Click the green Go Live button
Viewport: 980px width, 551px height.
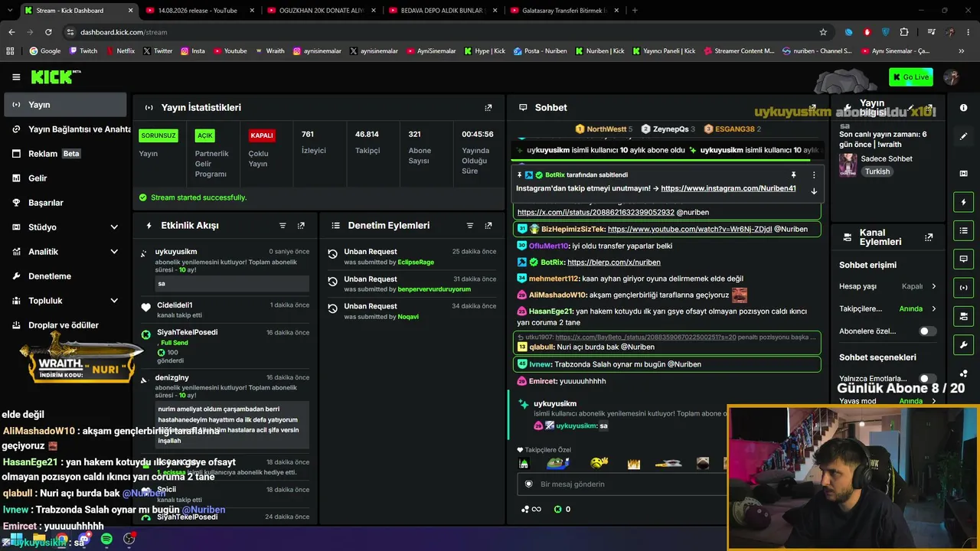(910, 77)
